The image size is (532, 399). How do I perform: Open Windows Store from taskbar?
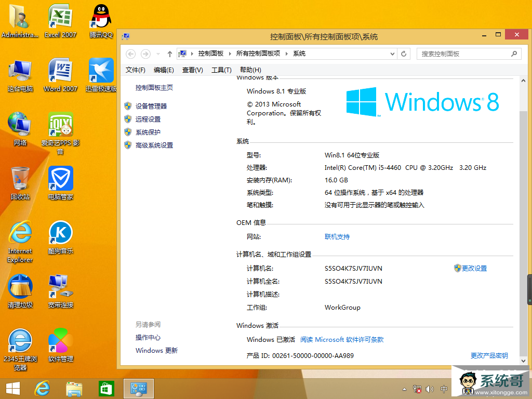(x=106, y=389)
